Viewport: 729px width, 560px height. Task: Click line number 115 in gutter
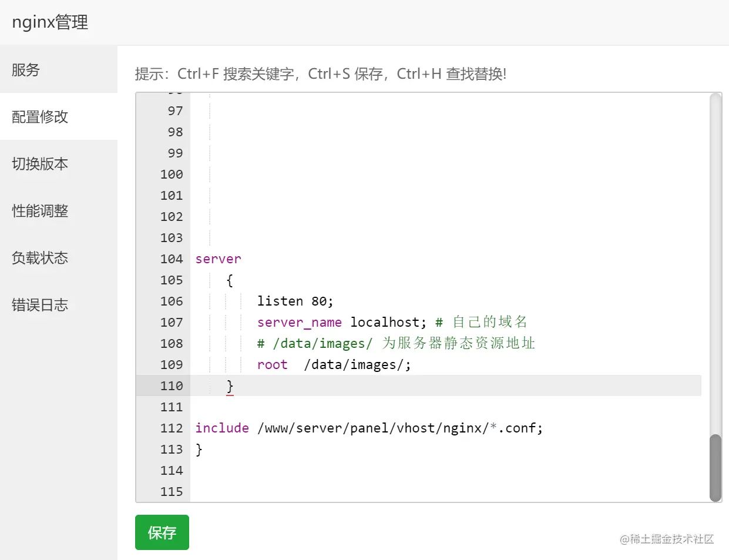point(172,491)
